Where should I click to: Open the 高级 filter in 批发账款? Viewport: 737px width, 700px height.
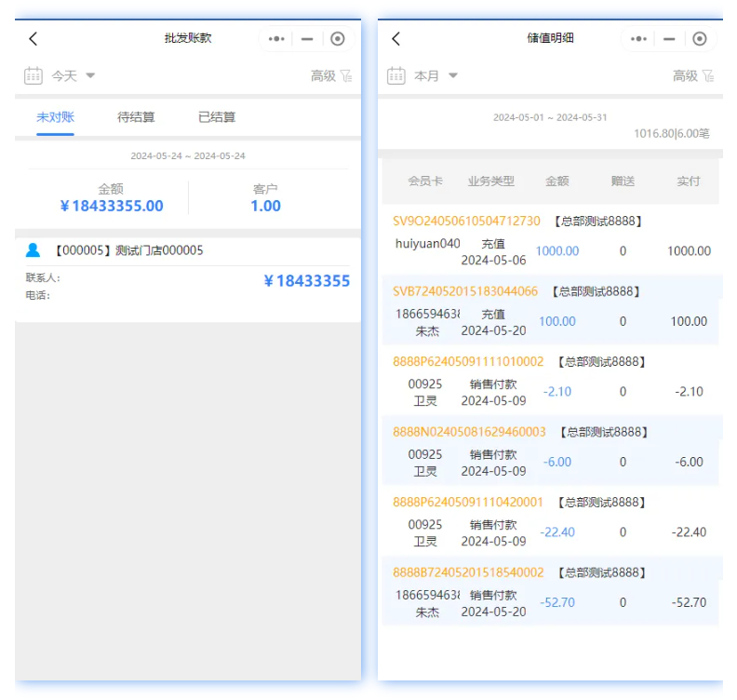click(x=331, y=75)
